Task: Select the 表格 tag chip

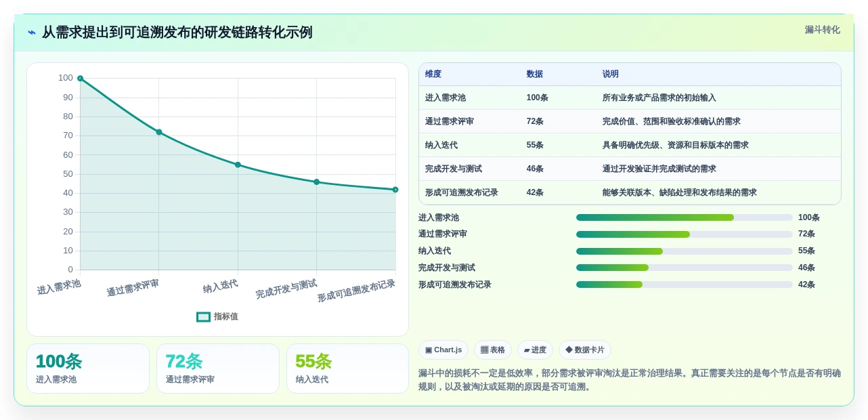Action: pos(493,350)
